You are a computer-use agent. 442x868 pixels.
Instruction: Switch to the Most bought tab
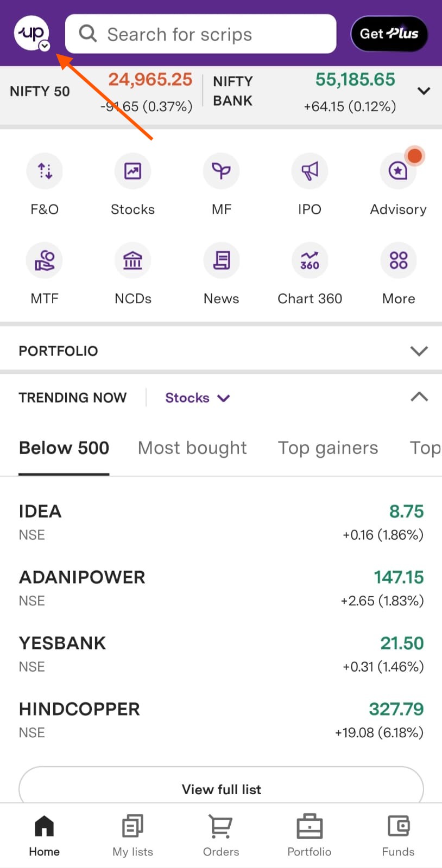click(192, 448)
